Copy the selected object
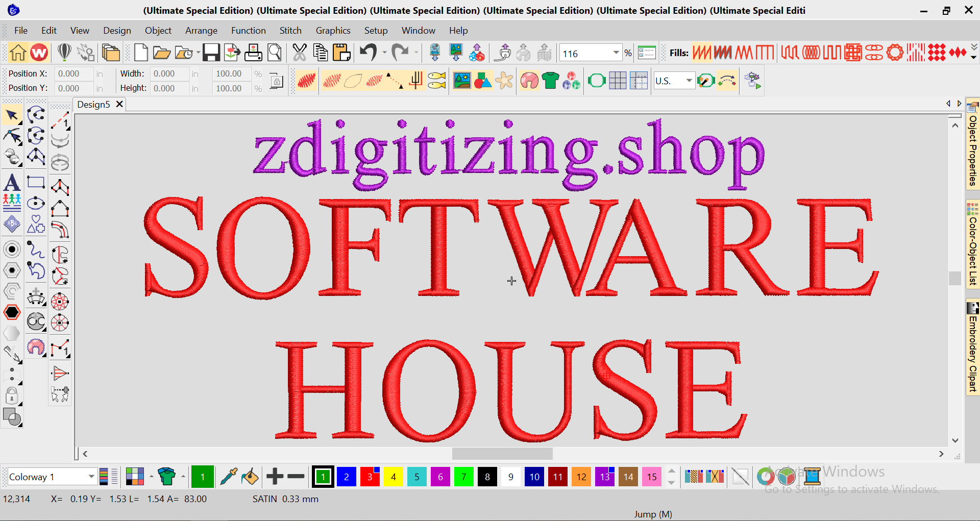This screenshot has width=980, height=521. click(x=321, y=53)
